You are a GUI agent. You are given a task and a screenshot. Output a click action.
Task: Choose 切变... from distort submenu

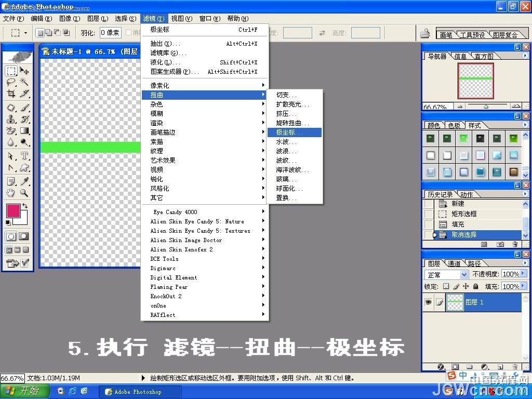click(295, 95)
